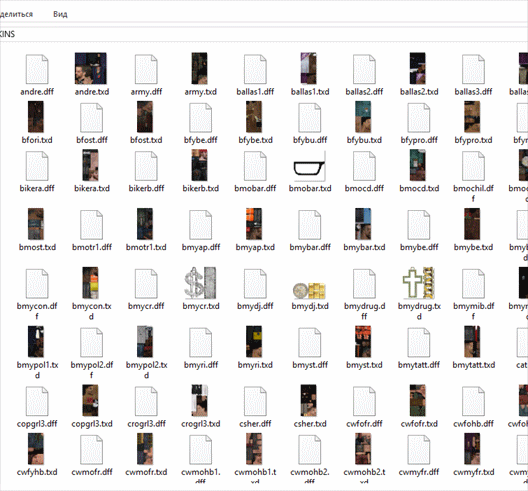Screen dimensions: 528x491
Task: Select the bfypro.txd thumbnail
Action: pos(472,117)
